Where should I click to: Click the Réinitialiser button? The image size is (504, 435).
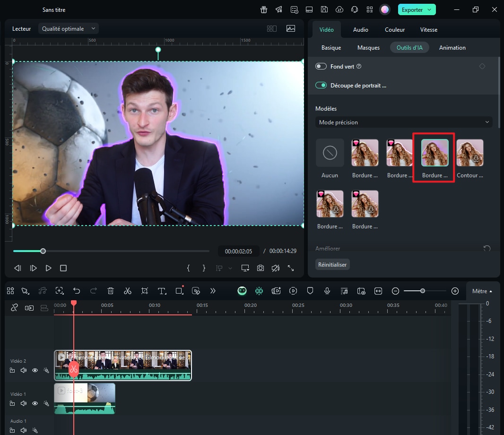click(x=332, y=265)
